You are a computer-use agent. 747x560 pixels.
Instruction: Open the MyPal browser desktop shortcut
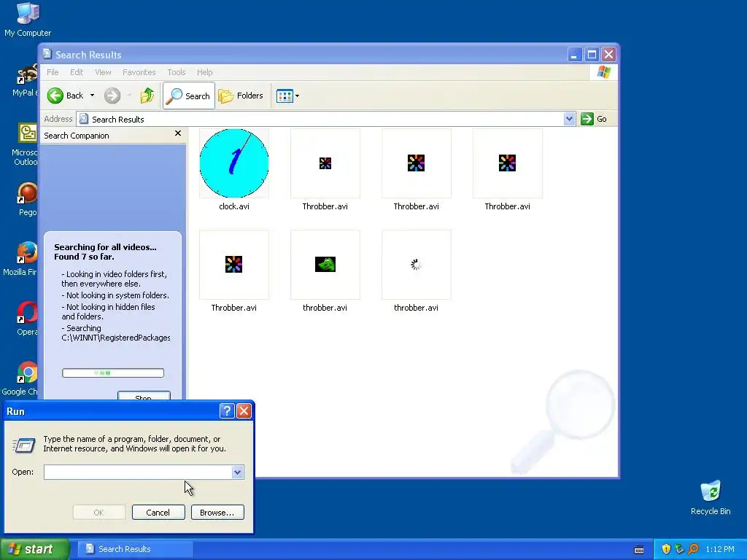click(26, 80)
